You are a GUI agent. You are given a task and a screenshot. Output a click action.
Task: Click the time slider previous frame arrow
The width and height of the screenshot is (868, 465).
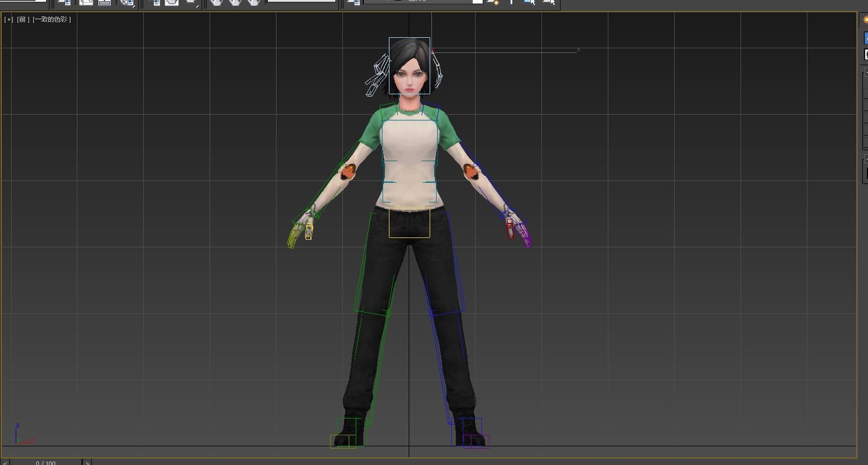click(5, 463)
